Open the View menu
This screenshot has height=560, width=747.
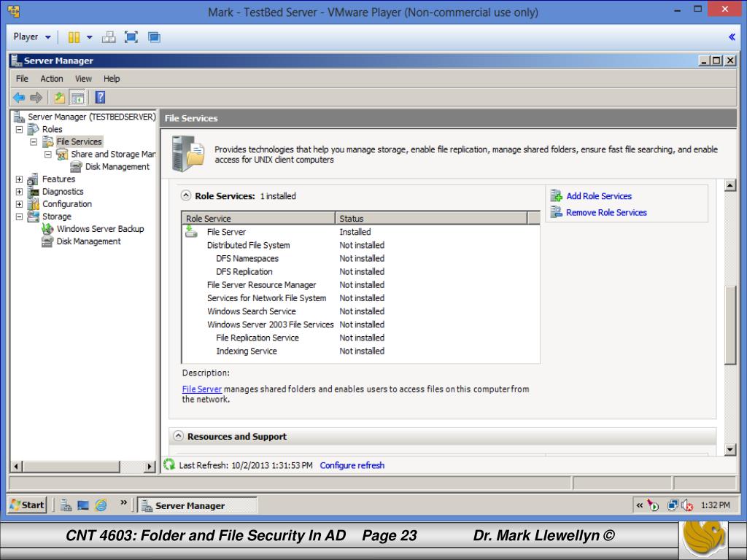coord(83,79)
